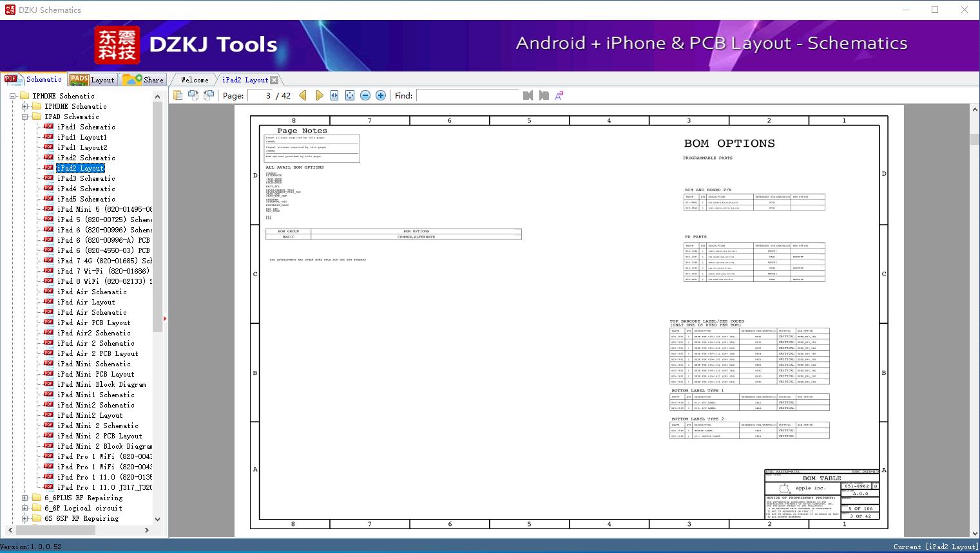
Task: Click the PDF icon beside iPad Mini Schematic
Action: coord(48,364)
